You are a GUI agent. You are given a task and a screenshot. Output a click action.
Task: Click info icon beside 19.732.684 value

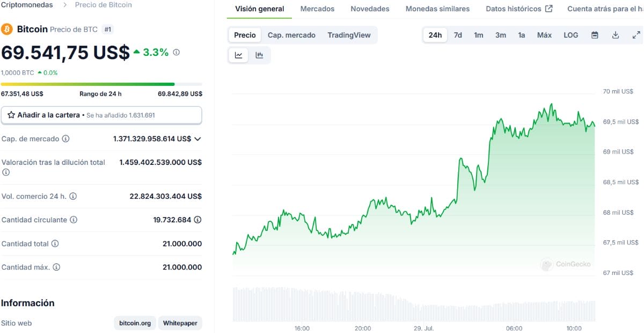197,220
